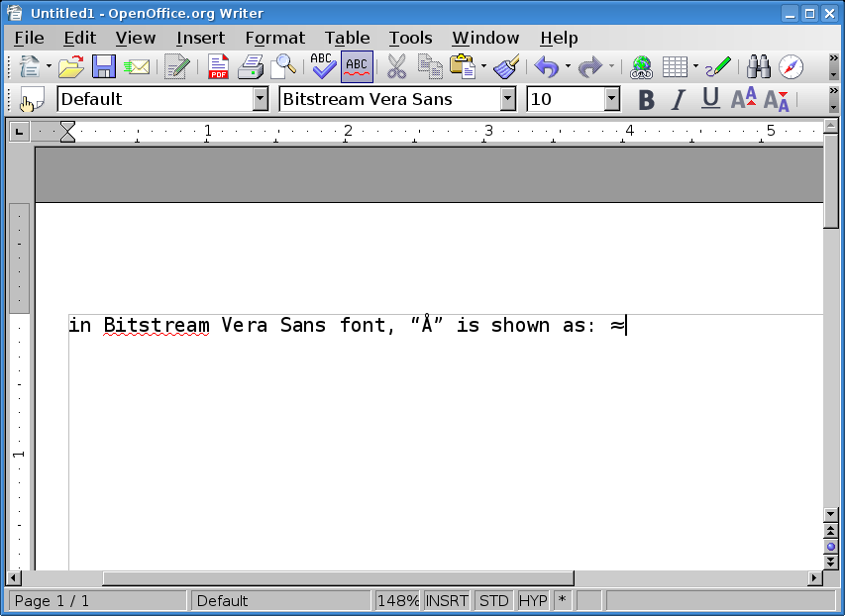Toggle the Navigator compass button
The height and width of the screenshot is (616, 845).
[x=791, y=67]
